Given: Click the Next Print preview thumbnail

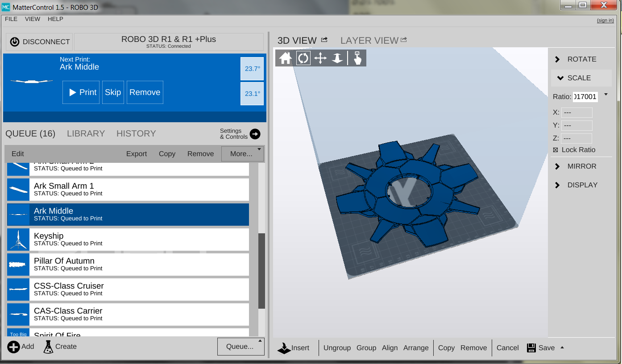Looking at the screenshot, I should pos(32,82).
